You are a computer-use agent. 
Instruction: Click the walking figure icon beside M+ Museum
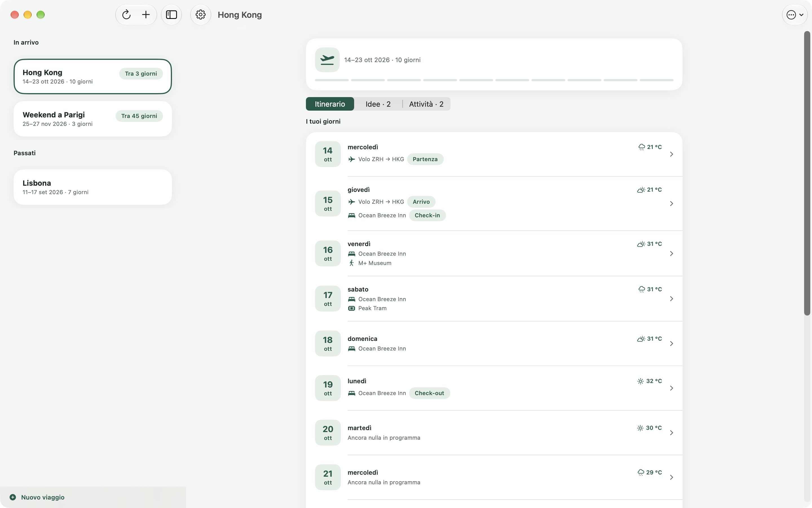[x=351, y=263]
